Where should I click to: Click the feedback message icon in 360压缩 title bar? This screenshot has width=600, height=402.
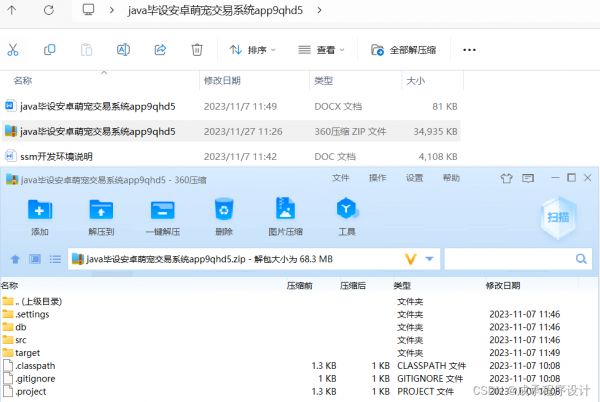pyautogui.click(x=528, y=178)
